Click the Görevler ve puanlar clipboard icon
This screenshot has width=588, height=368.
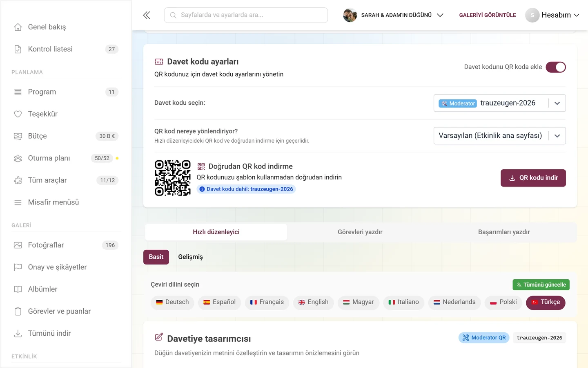coord(18,312)
